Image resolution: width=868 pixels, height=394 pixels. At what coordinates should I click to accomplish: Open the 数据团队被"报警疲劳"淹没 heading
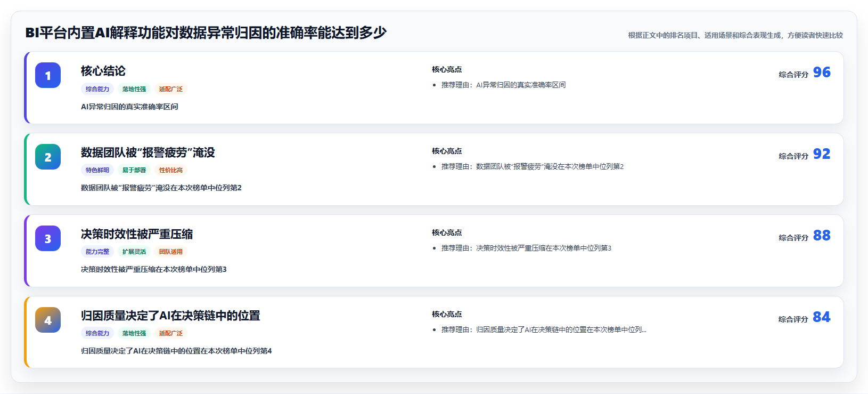(x=148, y=152)
